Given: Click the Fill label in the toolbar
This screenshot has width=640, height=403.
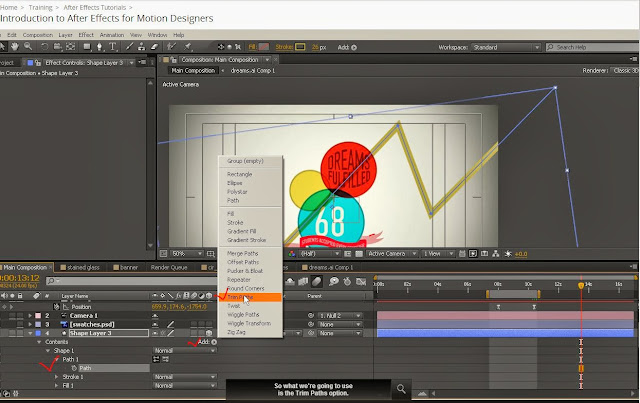Looking at the screenshot, I should point(252,47).
